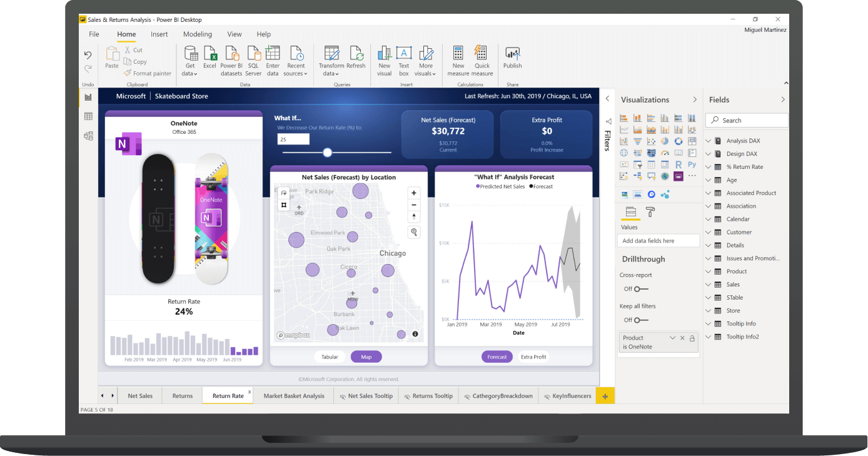The width and height of the screenshot is (868, 456).
Task: Expand the Product is OneNote filter card
Action: click(x=672, y=338)
